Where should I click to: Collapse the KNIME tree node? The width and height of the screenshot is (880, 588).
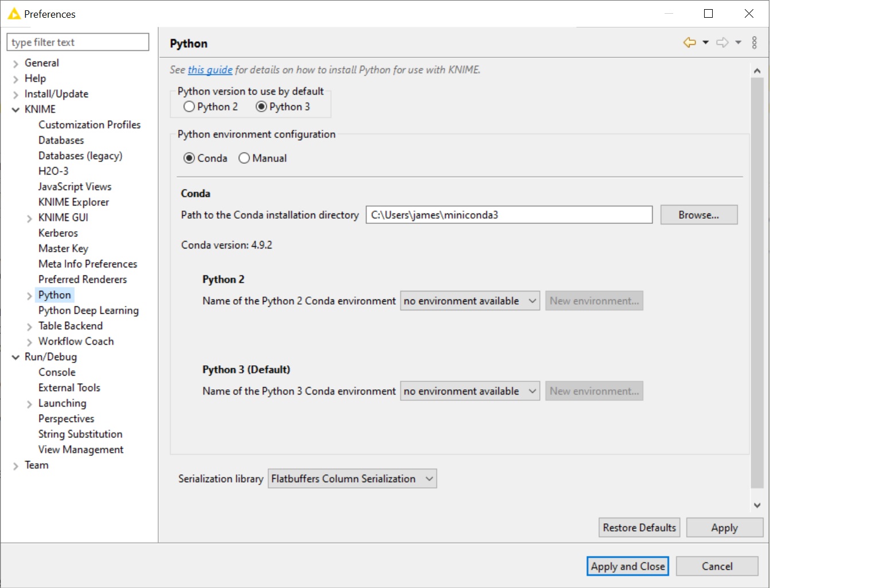[x=15, y=110]
